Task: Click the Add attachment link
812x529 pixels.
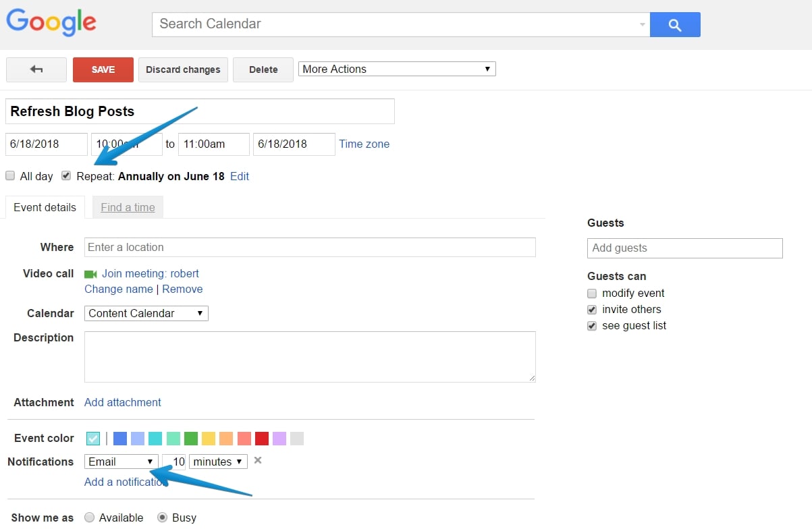Action: click(x=122, y=402)
